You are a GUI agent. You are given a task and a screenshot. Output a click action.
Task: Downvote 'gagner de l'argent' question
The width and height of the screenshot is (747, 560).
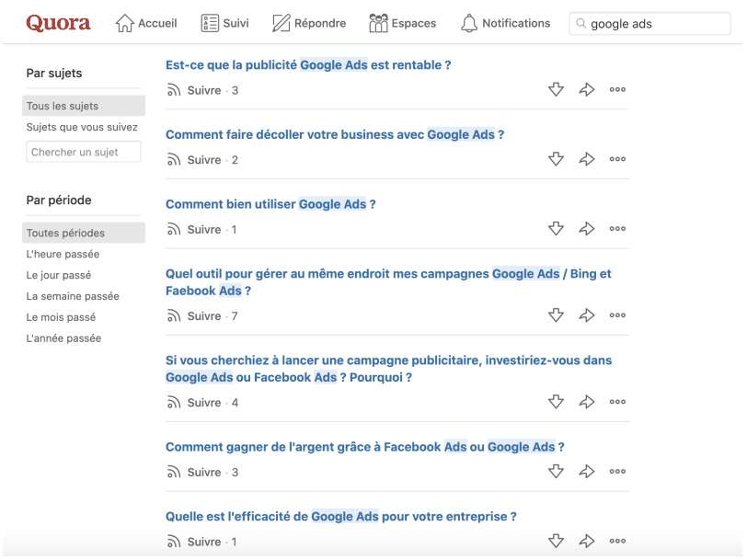click(556, 471)
